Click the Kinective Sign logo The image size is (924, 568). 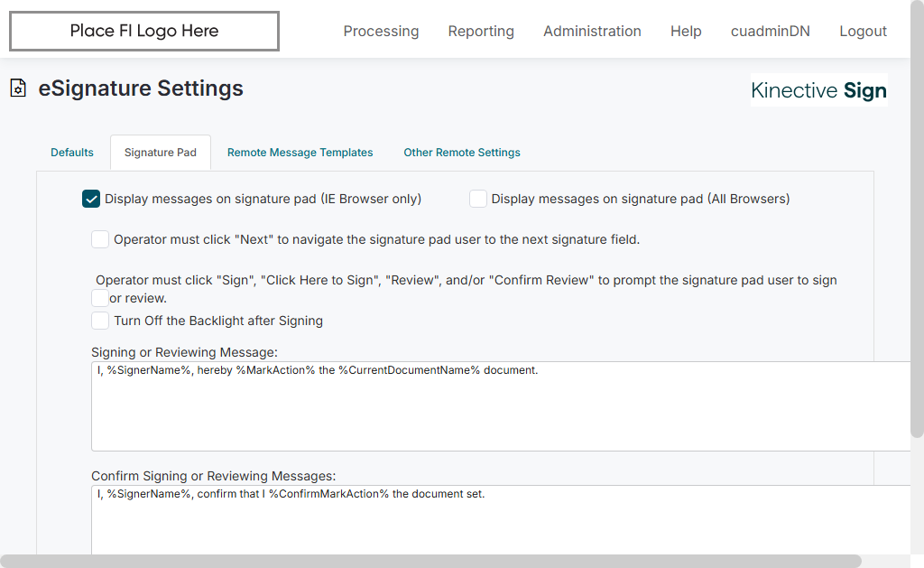pos(818,90)
